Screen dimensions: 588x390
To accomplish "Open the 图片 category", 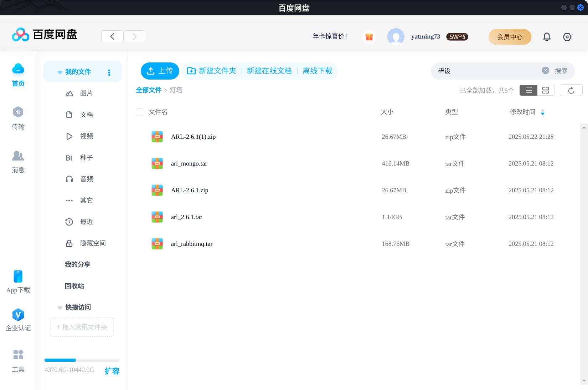I will click(x=79, y=93).
